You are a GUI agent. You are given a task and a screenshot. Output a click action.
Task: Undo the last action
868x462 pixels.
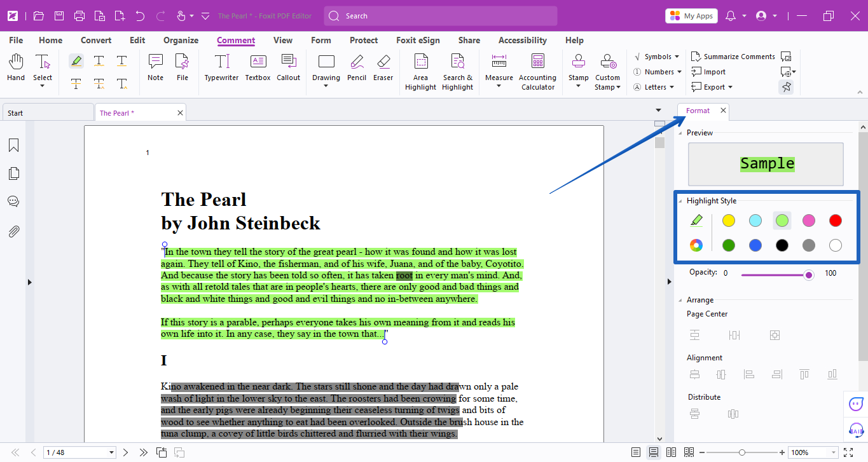coord(141,16)
